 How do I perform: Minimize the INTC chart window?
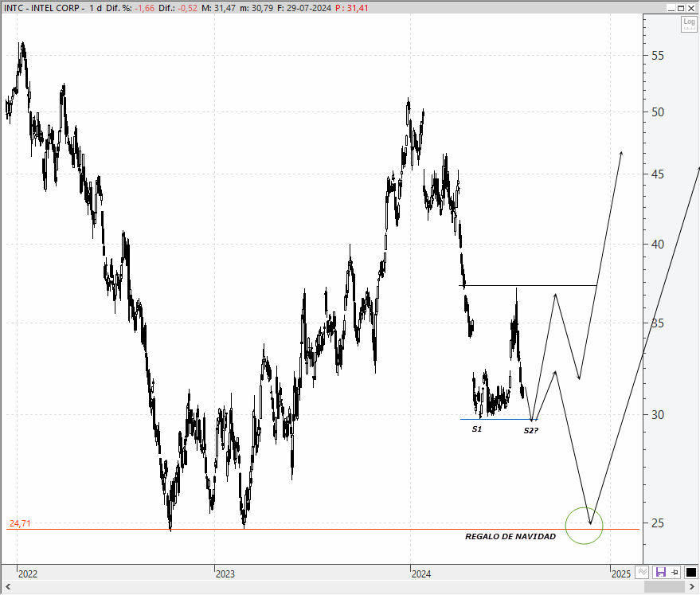pyautogui.click(x=671, y=8)
